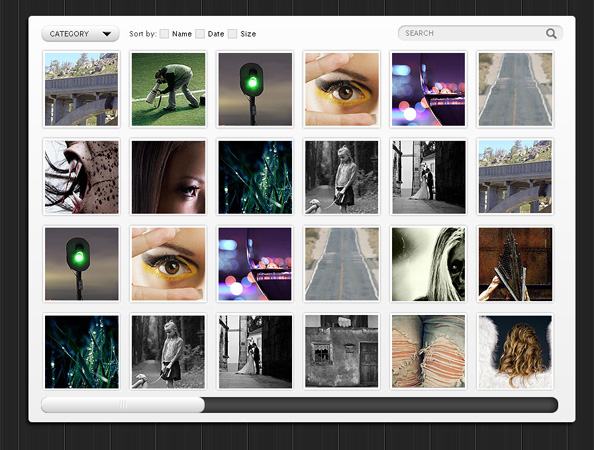Open the photographer on grass thumbnail
594x450 pixels.
tap(168, 89)
